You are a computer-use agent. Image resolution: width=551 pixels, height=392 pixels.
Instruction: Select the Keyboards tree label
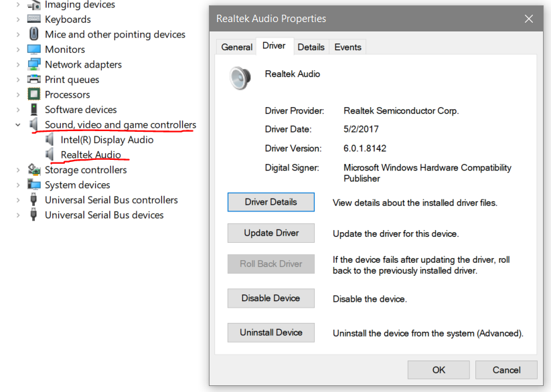point(68,19)
